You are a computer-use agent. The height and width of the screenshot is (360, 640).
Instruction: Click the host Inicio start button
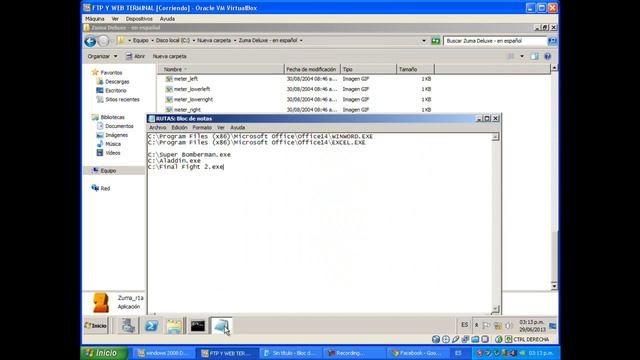[104, 353]
